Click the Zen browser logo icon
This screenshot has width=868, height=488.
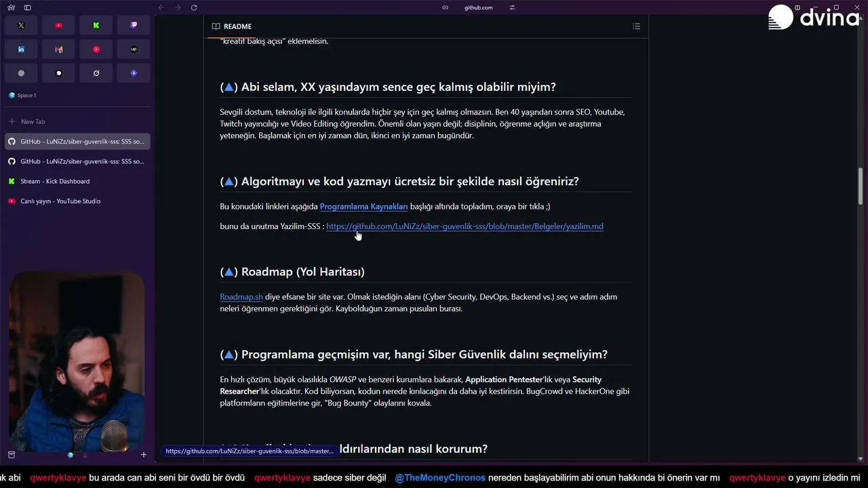[12, 7]
